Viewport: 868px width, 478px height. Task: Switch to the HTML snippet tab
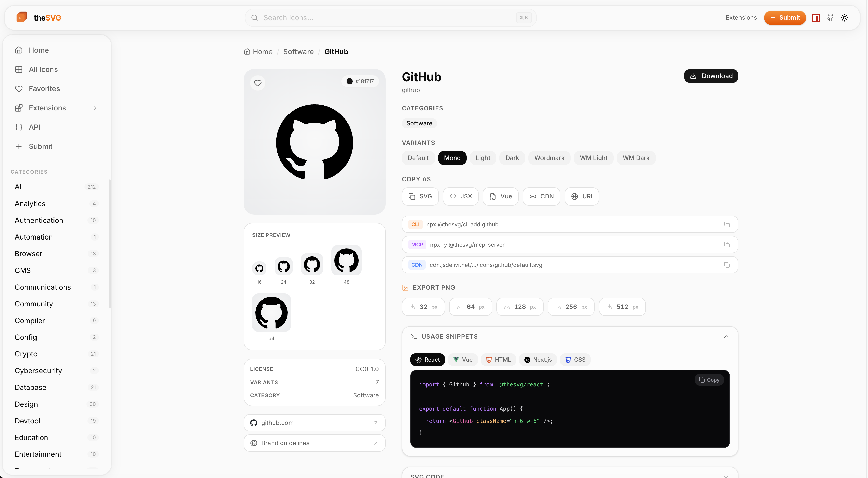498,360
